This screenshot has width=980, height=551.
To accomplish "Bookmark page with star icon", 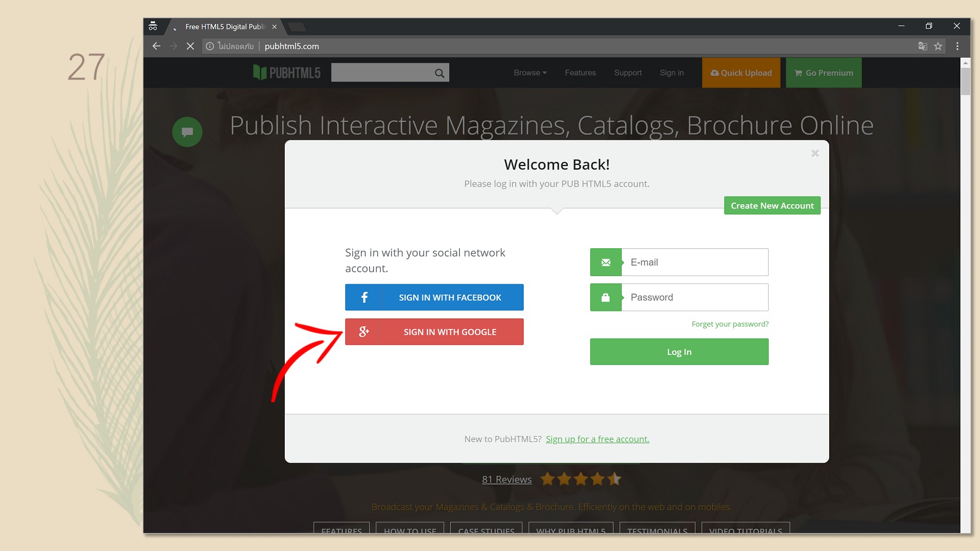I will tap(938, 46).
